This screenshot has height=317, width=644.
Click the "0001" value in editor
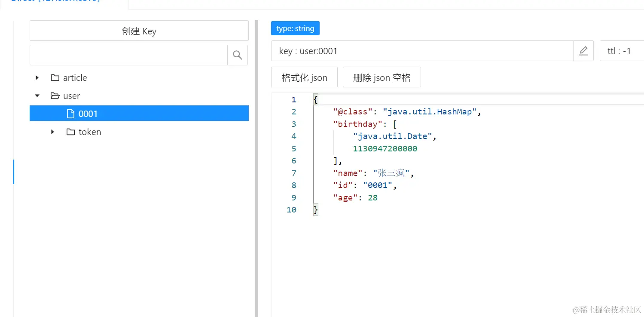point(378,185)
